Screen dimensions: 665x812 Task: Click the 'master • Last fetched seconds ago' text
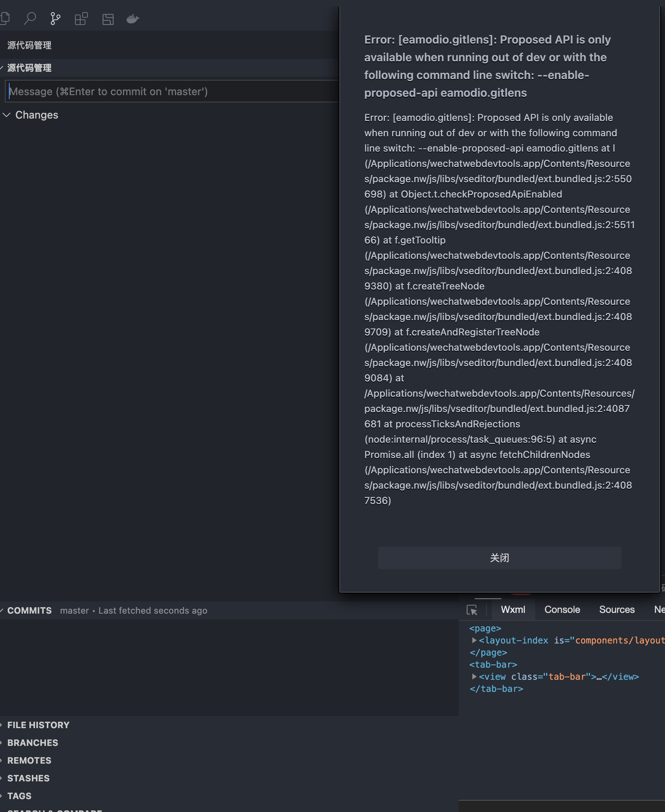[x=134, y=610]
